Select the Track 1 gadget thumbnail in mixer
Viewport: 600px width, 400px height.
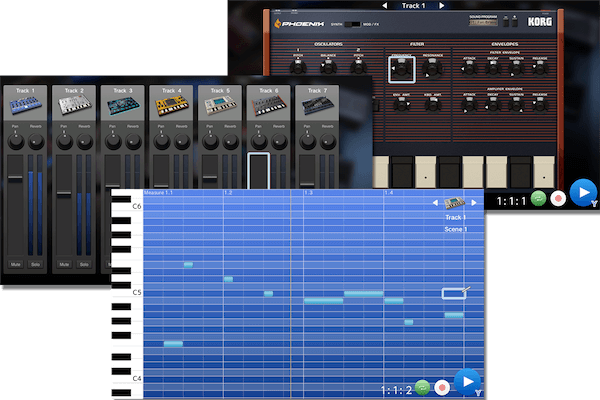click(25, 106)
